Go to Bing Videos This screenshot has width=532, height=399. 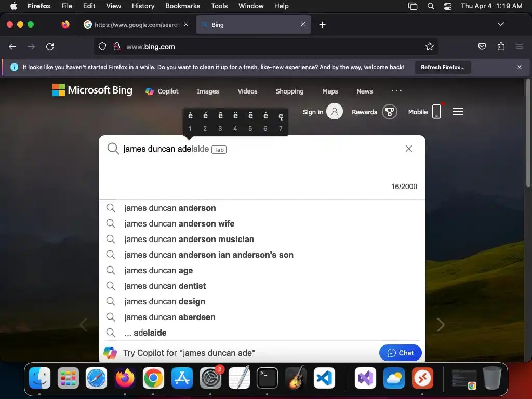point(247,91)
